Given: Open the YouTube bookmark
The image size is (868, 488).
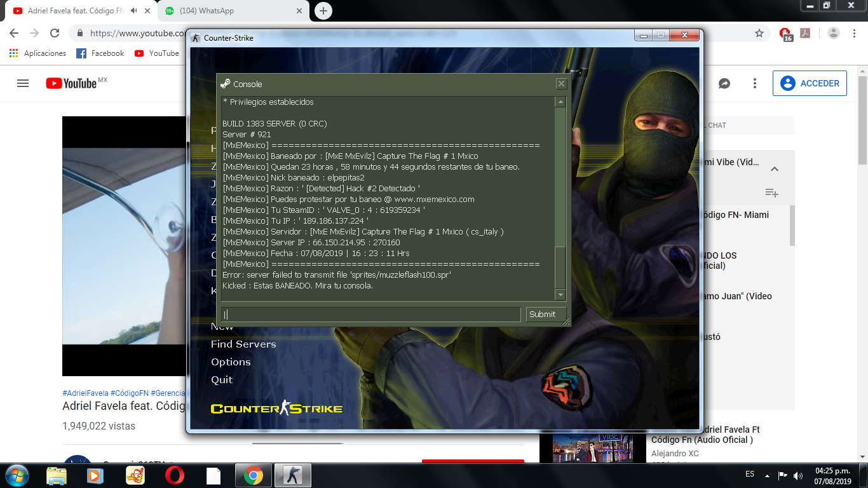Looking at the screenshot, I should coord(157,53).
